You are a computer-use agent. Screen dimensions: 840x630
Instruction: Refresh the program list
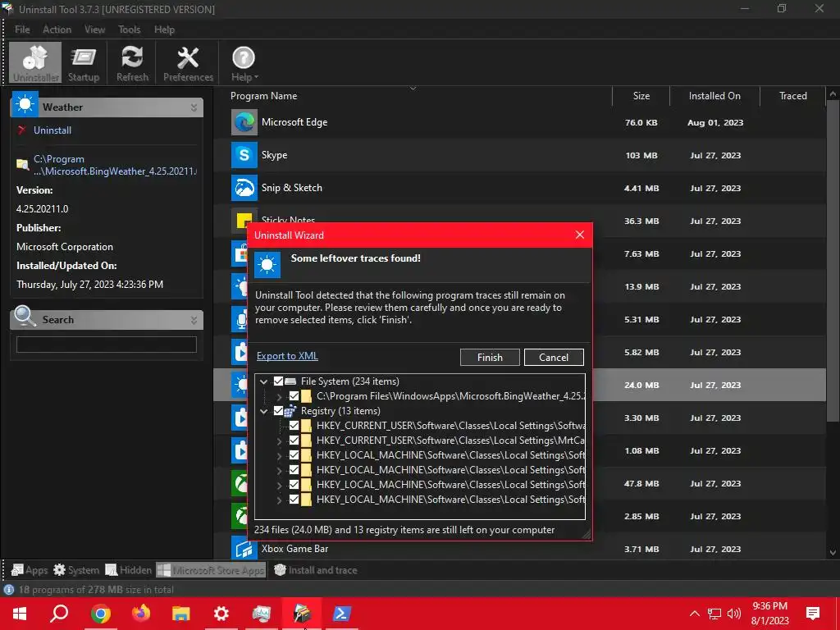click(x=132, y=63)
